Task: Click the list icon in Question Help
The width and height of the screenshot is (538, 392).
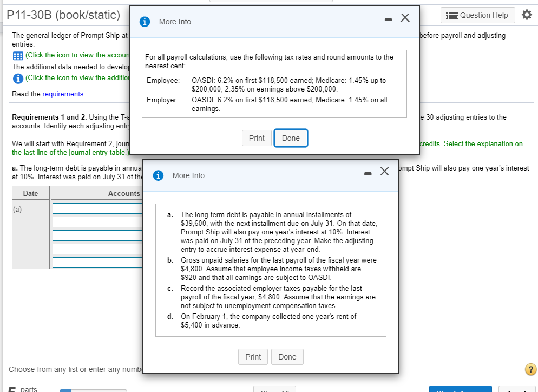Action: click(x=451, y=16)
